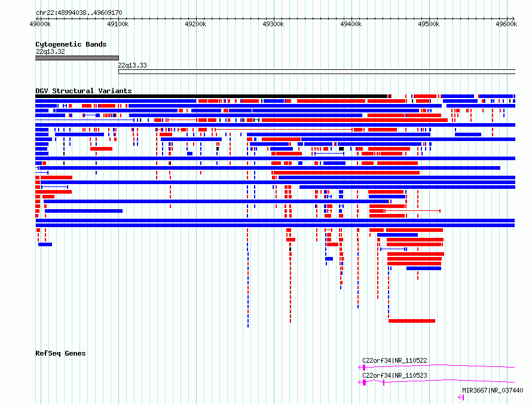
Task: Select the long black structural variant bar
Action: pos(212,96)
